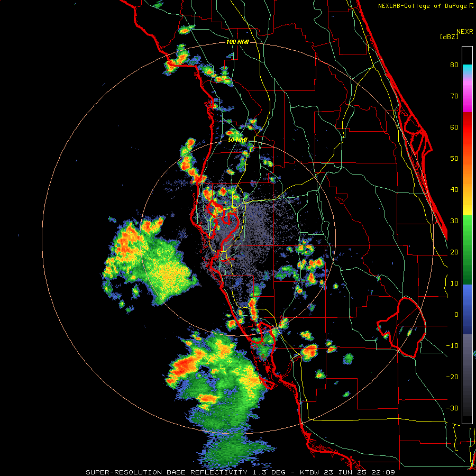
Task: Click the 80 value on the color scale
Action: pyautogui.click(x=454, y=65)
